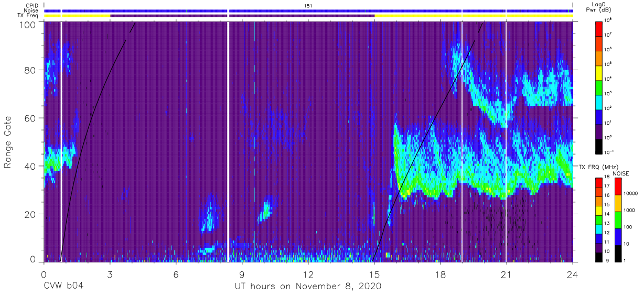Pick the red segment of the NOISE colorbar
This screenshot has height=297, width=644.
[617, 186]
